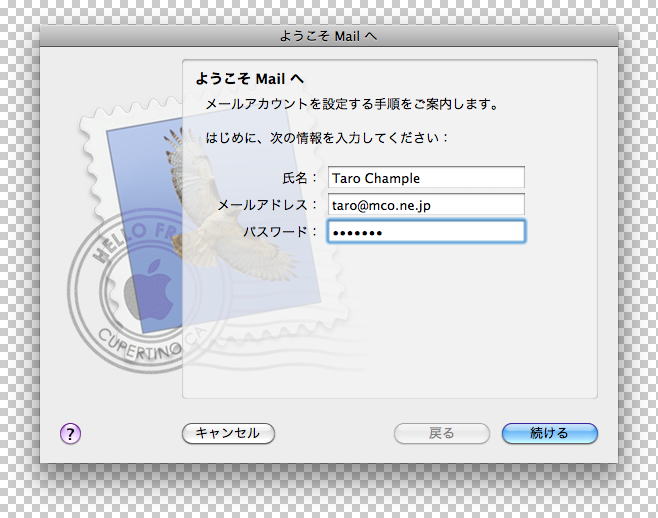
Task: Click the メールアドレス field with taro@mco.ne.jp
Action: coord(426,205)
